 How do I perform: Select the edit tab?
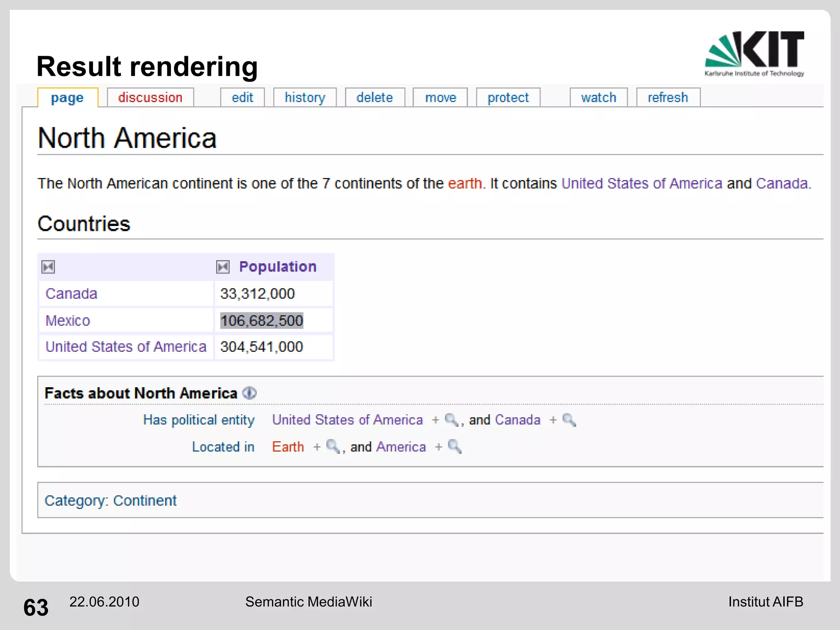(x=242, y=98)
